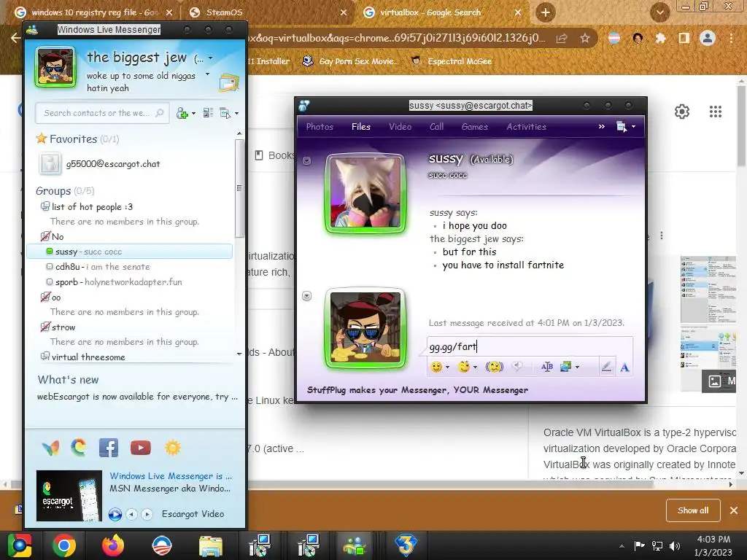Click the MSN butterfly icon at bottom
The image size is (747, 560).
[51, 448]
